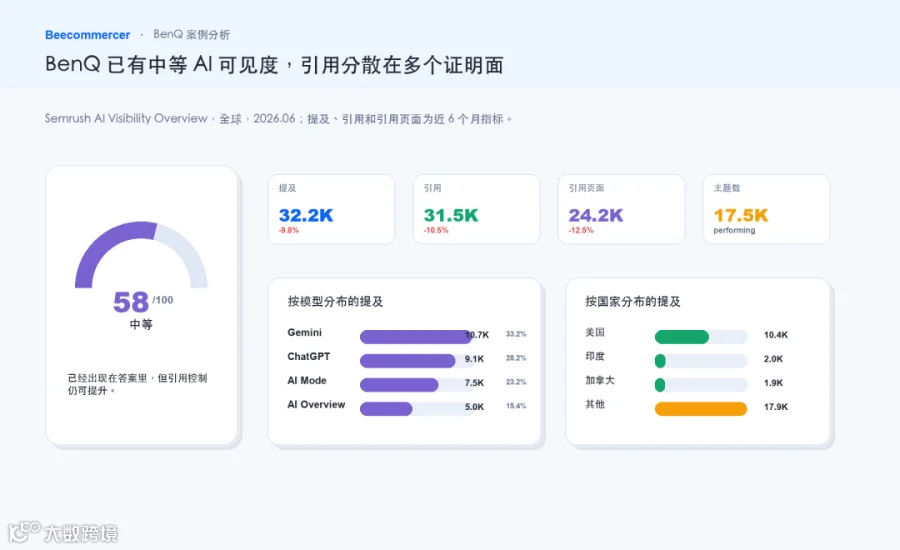Viewport: 900px width, 550px height.
Task: Click the 58 score gauge arc
Action: point(141,254)
